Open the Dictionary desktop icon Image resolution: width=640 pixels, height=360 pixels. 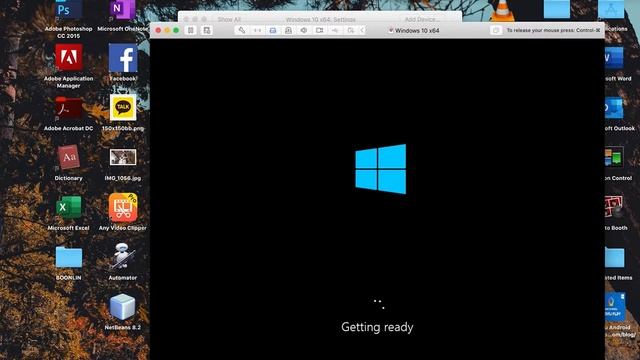point(68,157)
